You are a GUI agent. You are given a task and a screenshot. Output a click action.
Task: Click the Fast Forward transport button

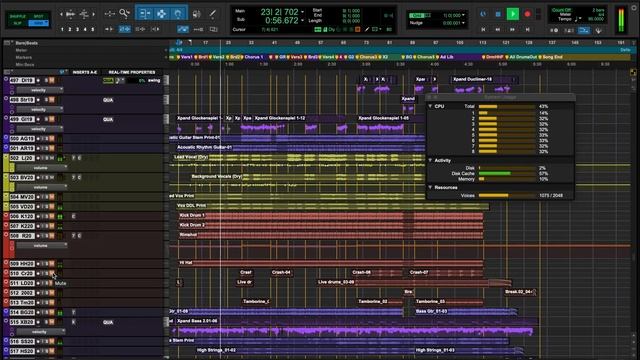coord(513,29)
